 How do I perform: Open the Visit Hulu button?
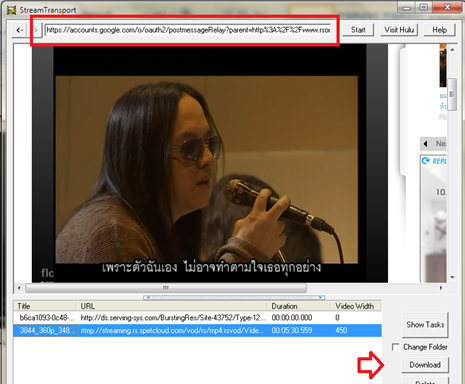click(399, 30)
